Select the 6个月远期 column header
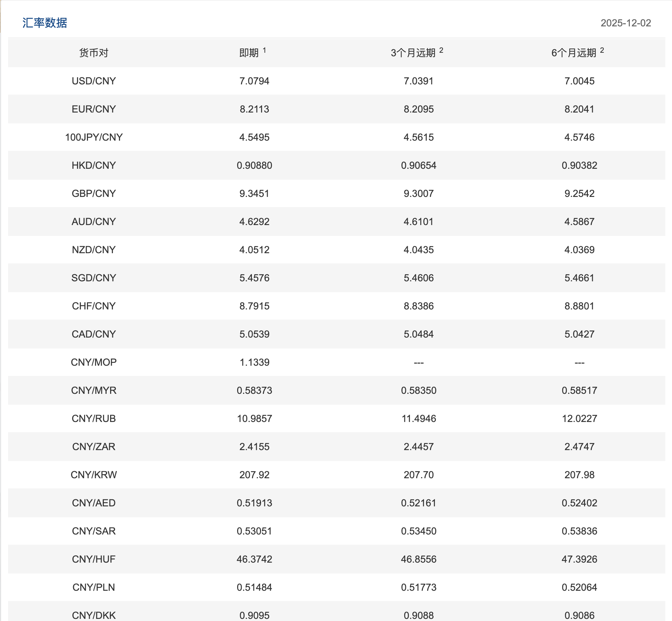672x621 pixels. pyautogui.click(x=574, y=53)
